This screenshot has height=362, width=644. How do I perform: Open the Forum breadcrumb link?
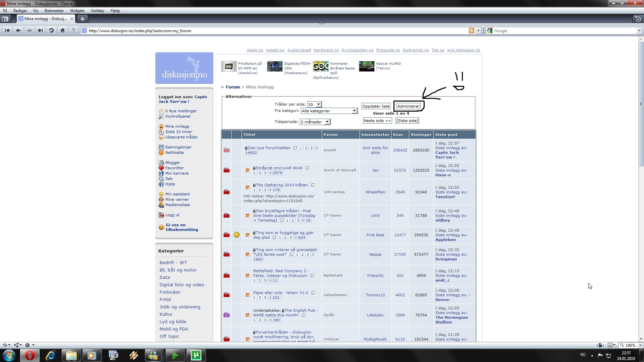pos(233,87)
